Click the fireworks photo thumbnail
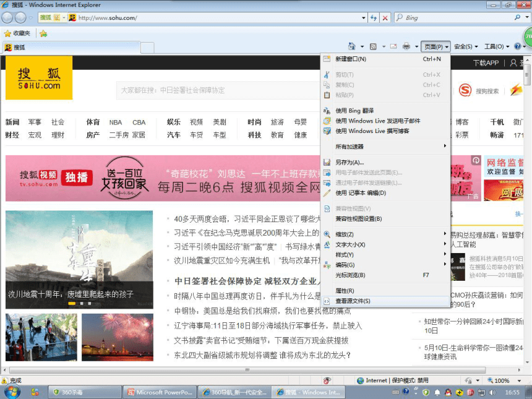This screenshot has height=399, width=532. (x=118, y=337)
